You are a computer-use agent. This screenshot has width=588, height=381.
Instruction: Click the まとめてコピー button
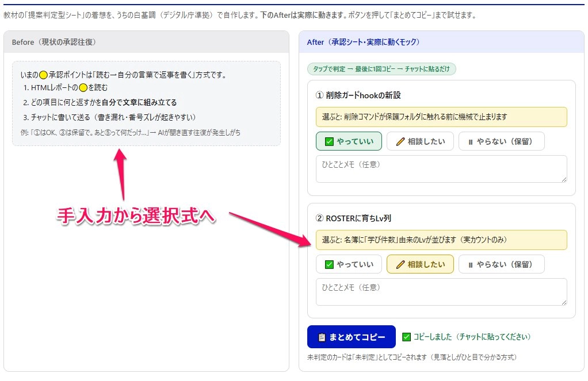pyautogui.click(x=352, y=337)
